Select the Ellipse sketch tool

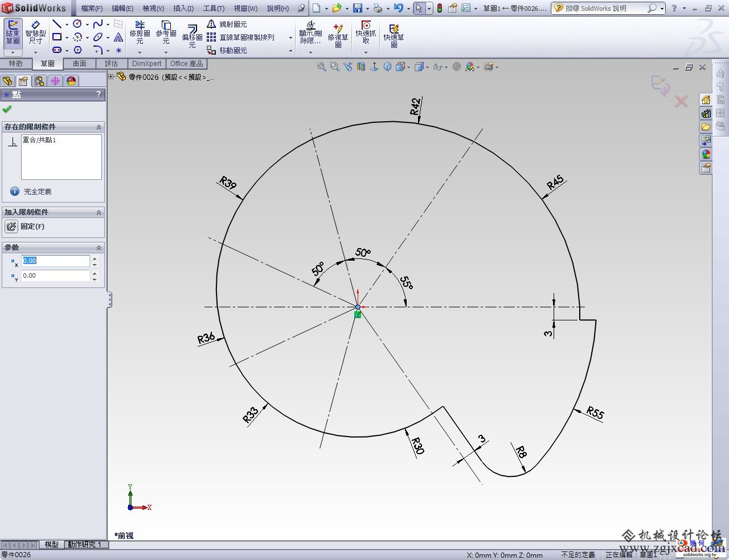98,37
